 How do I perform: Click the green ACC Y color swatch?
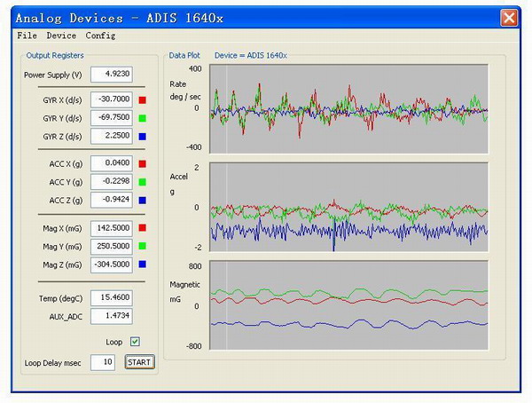pos(143,182)
